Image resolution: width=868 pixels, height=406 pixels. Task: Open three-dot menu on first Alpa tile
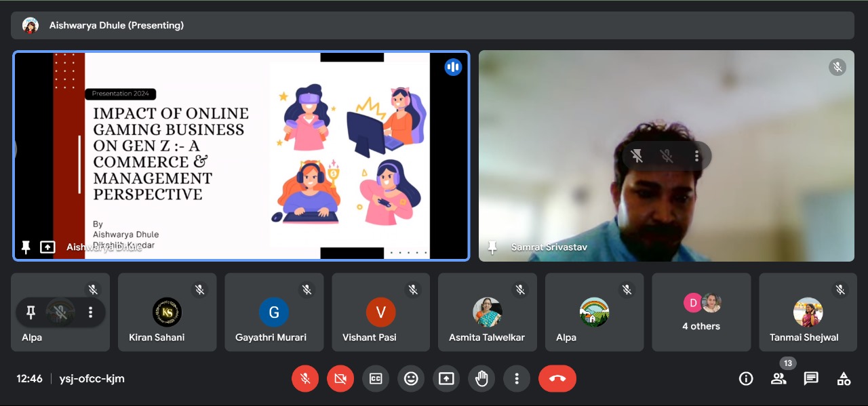pyautogui.click(x=90, y=312)
